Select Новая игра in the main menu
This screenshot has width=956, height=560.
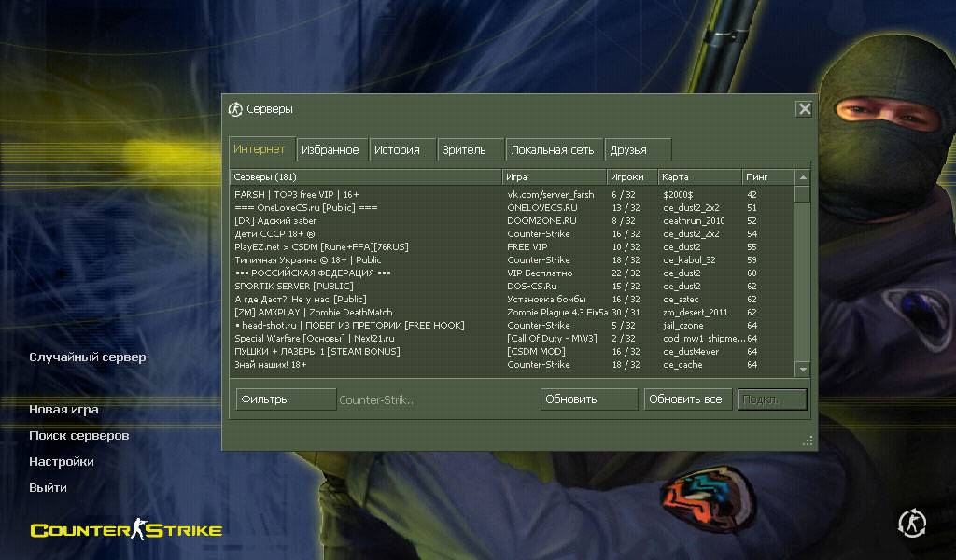click(x=63, y=410)
